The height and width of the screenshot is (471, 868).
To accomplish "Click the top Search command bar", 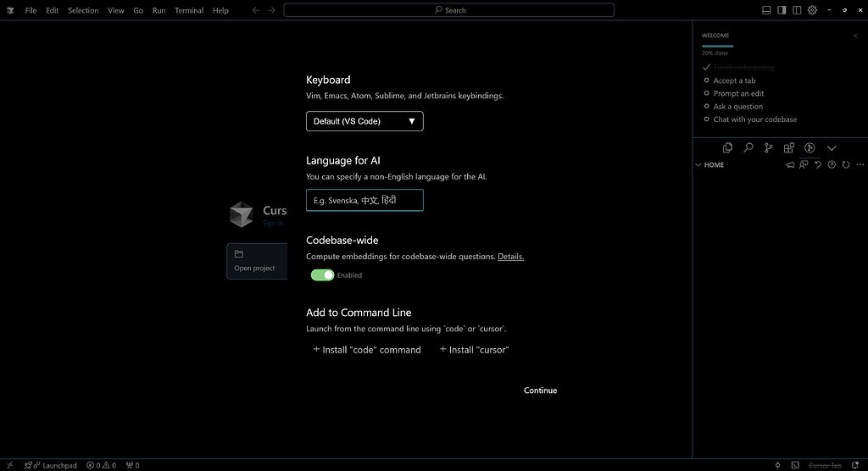I will pos(449,10).
